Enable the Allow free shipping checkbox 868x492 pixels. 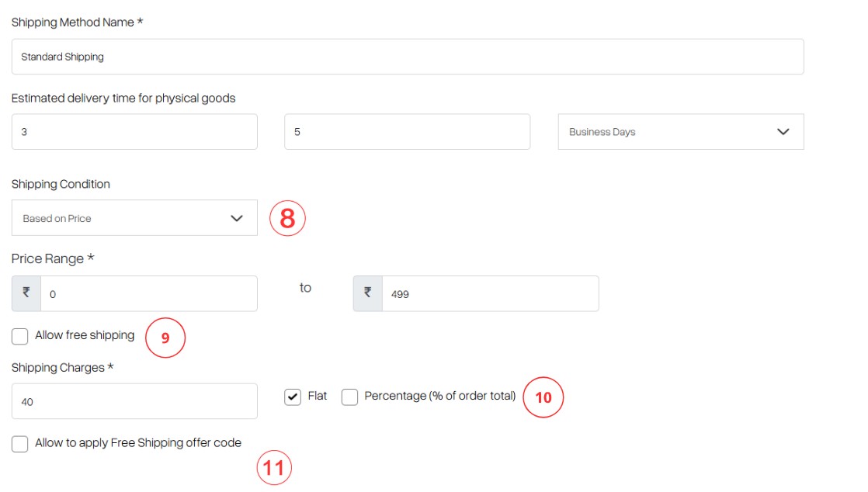click(20, 336)
